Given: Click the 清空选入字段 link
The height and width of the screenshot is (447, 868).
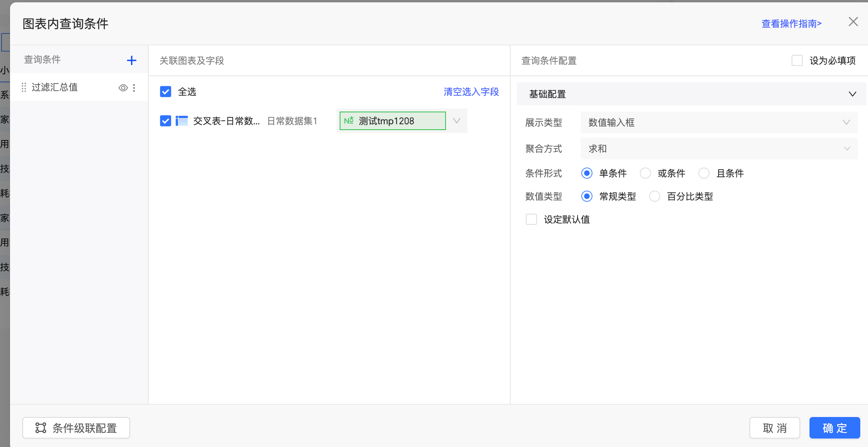Looking at the screenshot, I should pos(471,92).
